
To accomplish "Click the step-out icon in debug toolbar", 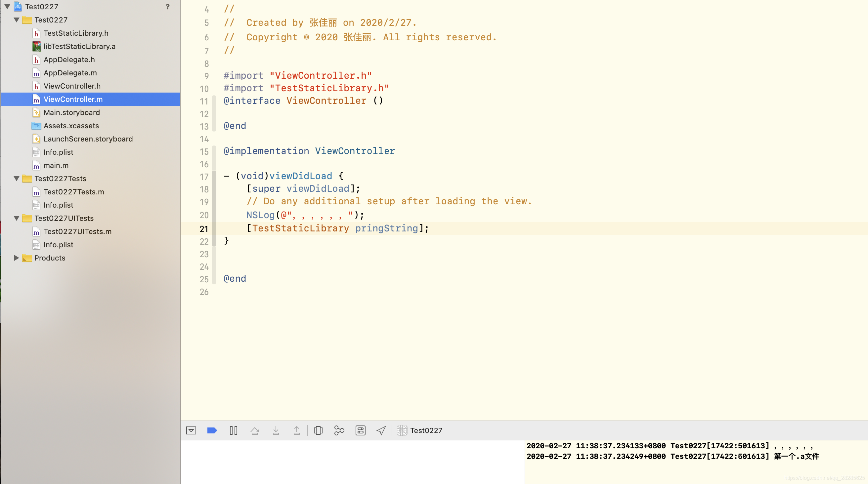I will click(296, 430).
